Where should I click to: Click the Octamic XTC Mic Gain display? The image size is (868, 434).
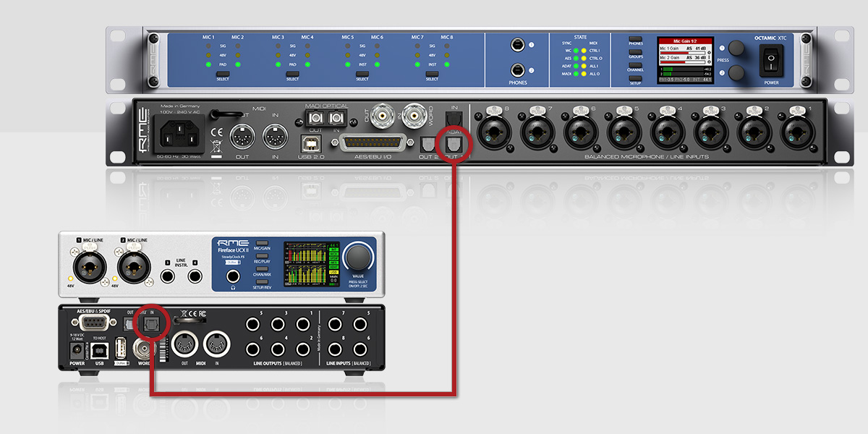click(684, 59)
